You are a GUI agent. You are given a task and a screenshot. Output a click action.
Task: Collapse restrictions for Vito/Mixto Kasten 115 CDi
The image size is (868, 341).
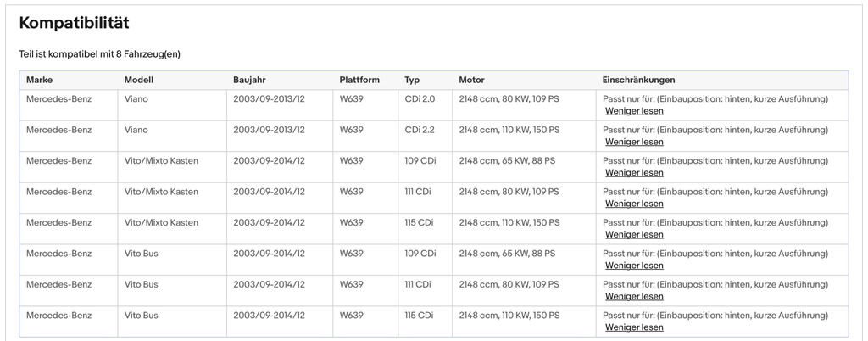[634, 235]
